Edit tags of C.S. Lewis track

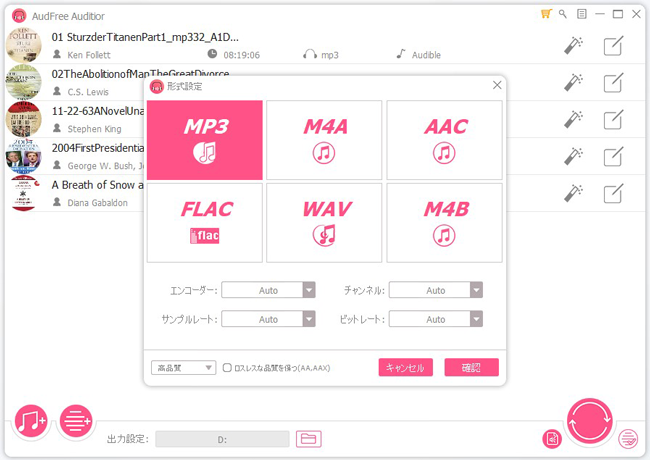pos(614,82)
